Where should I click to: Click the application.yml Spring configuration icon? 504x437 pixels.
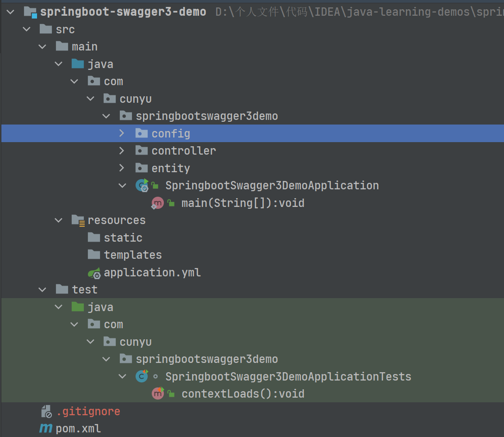[94, 272]
